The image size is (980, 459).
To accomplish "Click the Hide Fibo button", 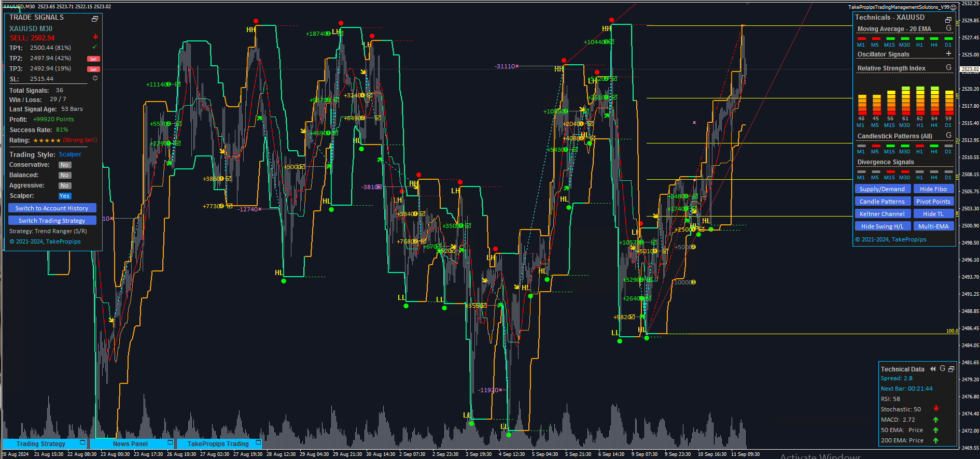I will (x=933, y=189).
